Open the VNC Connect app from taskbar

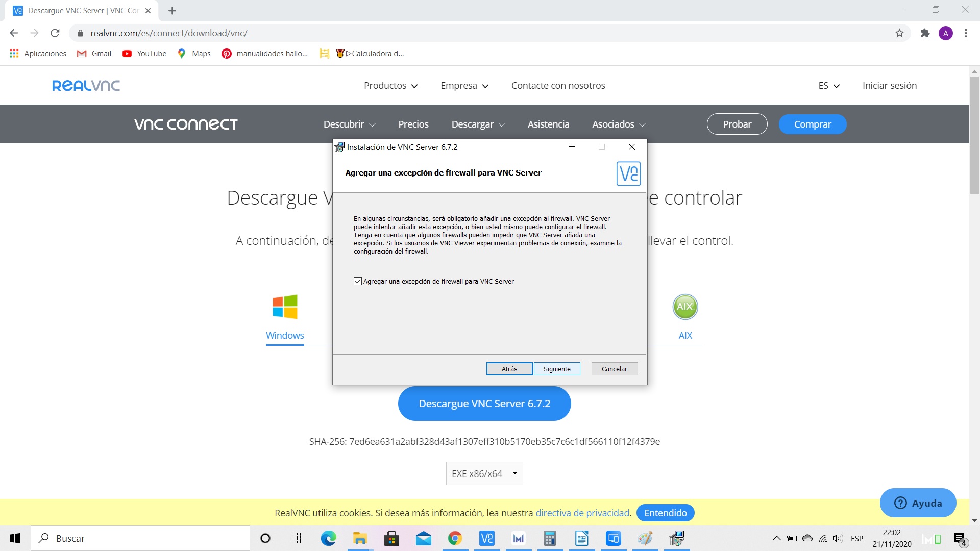point(486,538)
